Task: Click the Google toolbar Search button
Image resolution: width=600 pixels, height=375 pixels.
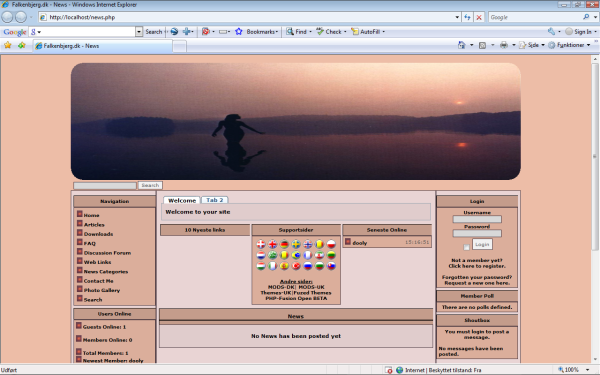Action: tap(154, 32)
